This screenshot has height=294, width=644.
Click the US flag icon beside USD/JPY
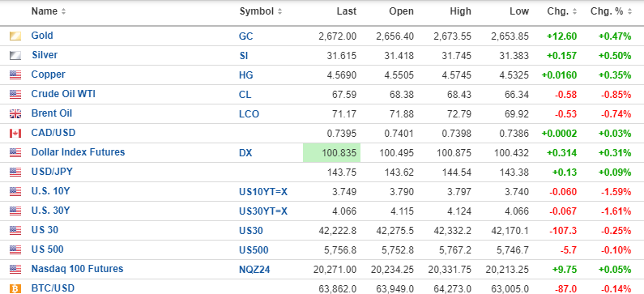coord(15,172)
